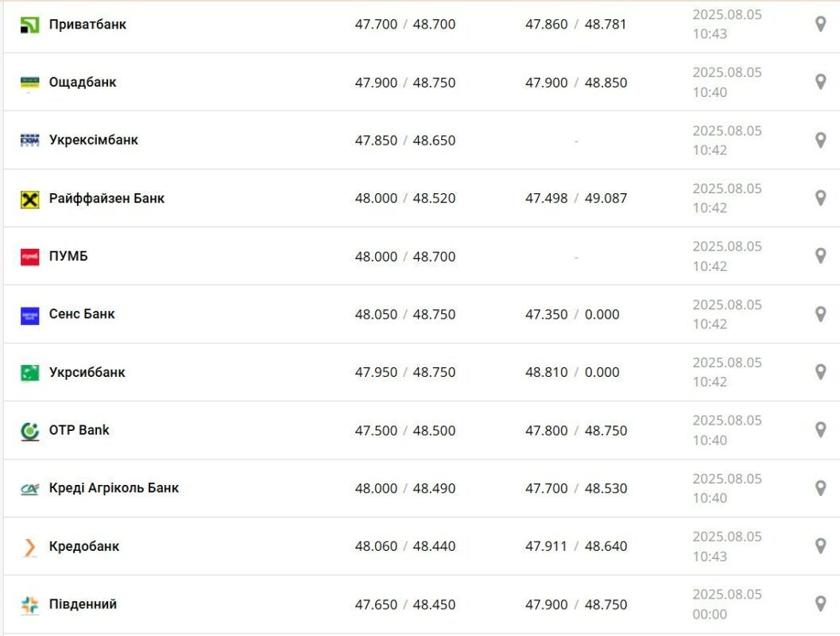
Task: Open the map pin for Сенс Банк
Action: click(820, 314)
